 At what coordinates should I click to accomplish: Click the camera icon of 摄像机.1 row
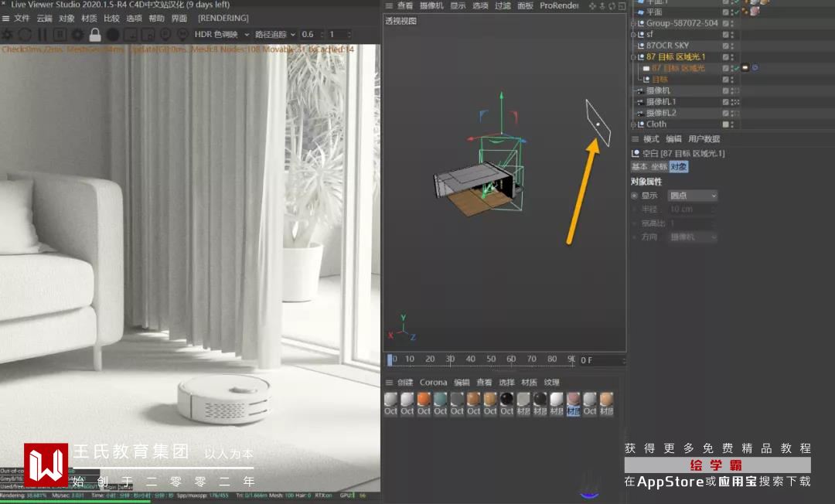click(641, 102)
